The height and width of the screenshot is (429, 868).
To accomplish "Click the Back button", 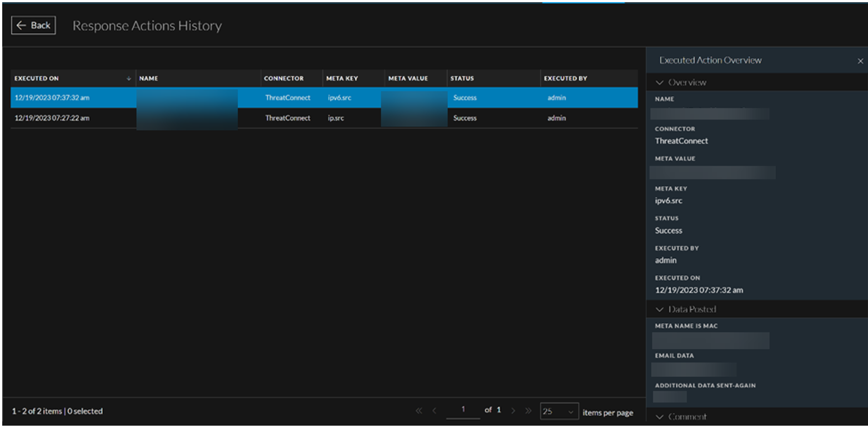I will tap(33, 26).
